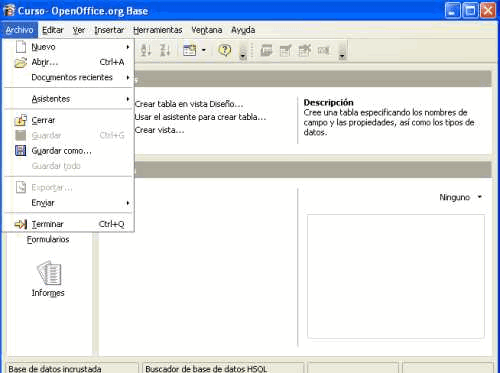500x373 pixels.
Task: Click the Rename table toolbar icon
Action: click(323, 51)
